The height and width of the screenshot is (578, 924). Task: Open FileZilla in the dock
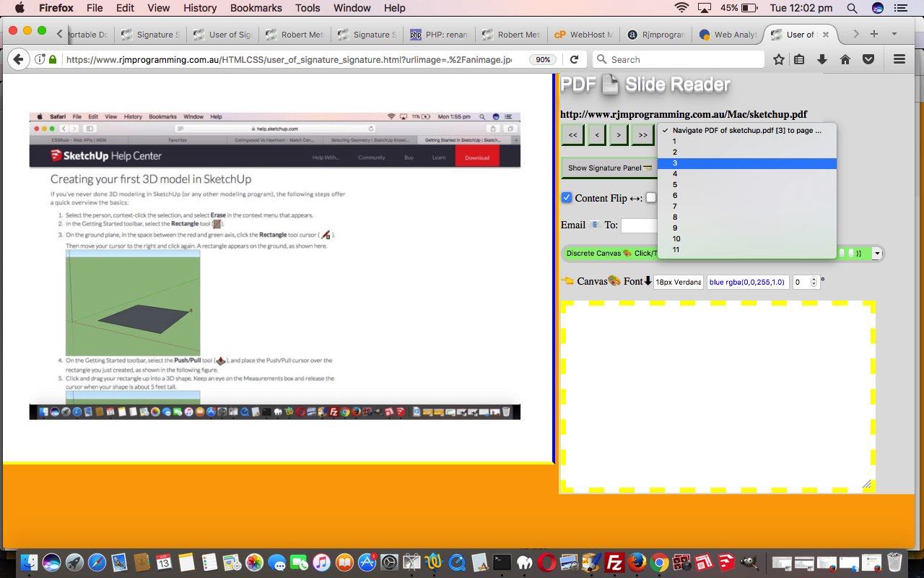614,562
